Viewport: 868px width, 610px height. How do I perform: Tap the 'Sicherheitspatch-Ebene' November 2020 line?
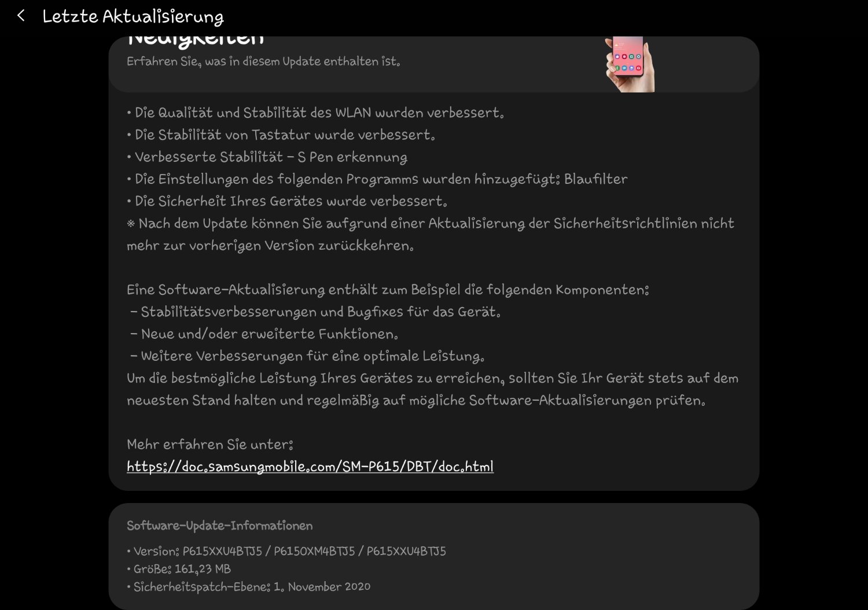click(x=249, y=587)
